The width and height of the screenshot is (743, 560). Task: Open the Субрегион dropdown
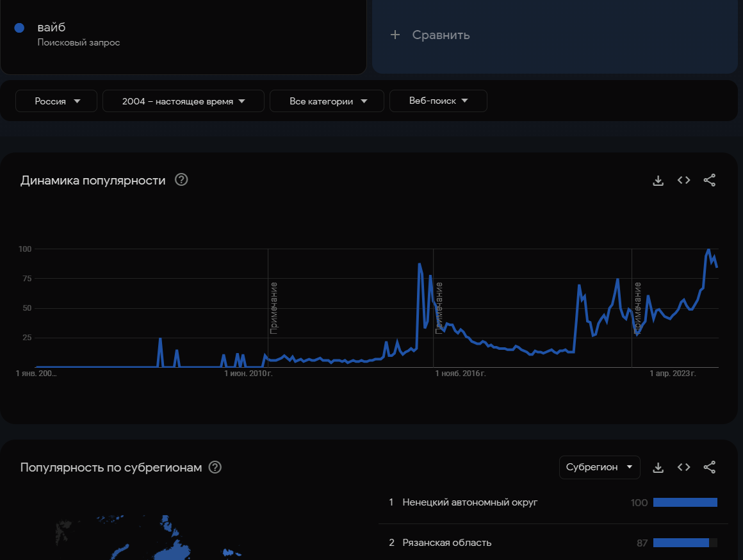tap(600, 467)
